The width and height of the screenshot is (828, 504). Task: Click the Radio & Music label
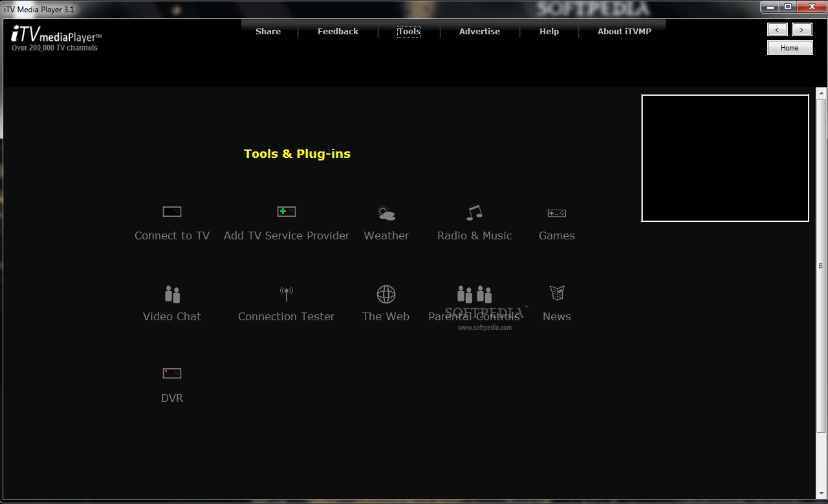click(475, 236)
